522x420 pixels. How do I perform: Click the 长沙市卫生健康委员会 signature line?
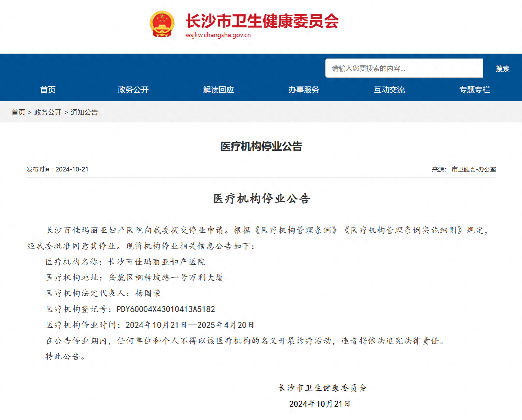point(322,388)
